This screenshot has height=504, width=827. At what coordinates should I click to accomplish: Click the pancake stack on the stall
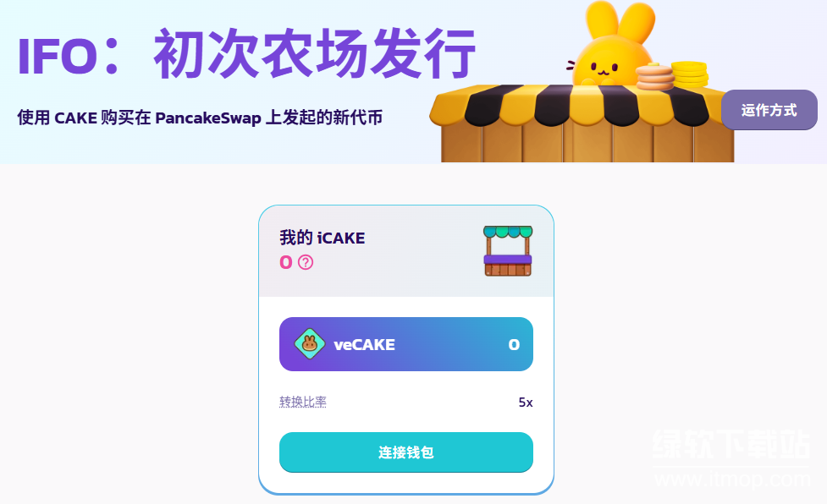point(654,77)
